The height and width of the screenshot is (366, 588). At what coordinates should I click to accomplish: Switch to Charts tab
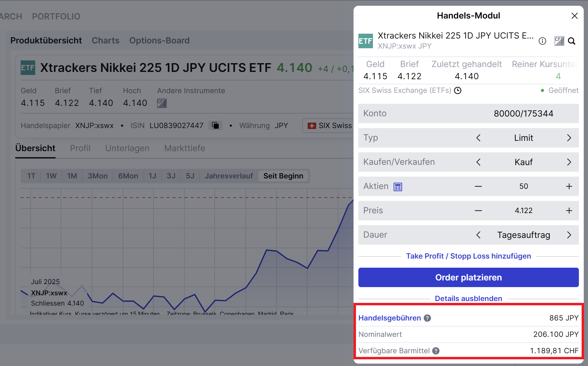[x=106, y=40]
